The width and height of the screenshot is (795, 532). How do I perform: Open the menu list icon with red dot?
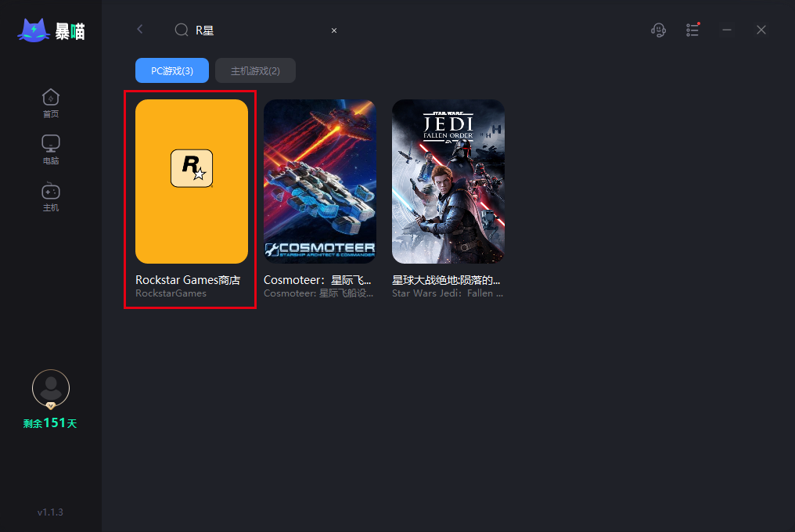point(692,30)
